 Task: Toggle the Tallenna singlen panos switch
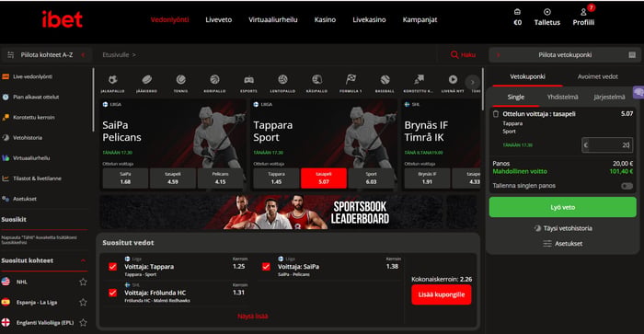pos(627,186)
